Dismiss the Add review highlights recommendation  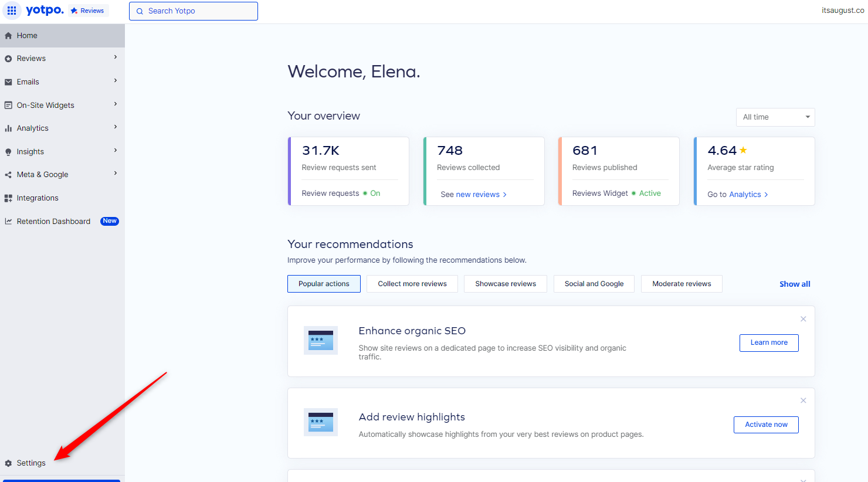pyautogui.click(x=803, y=400)
